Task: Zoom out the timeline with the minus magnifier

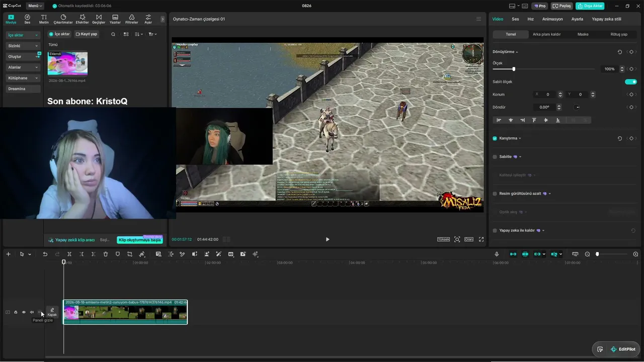Action: [x=587, y=254]
